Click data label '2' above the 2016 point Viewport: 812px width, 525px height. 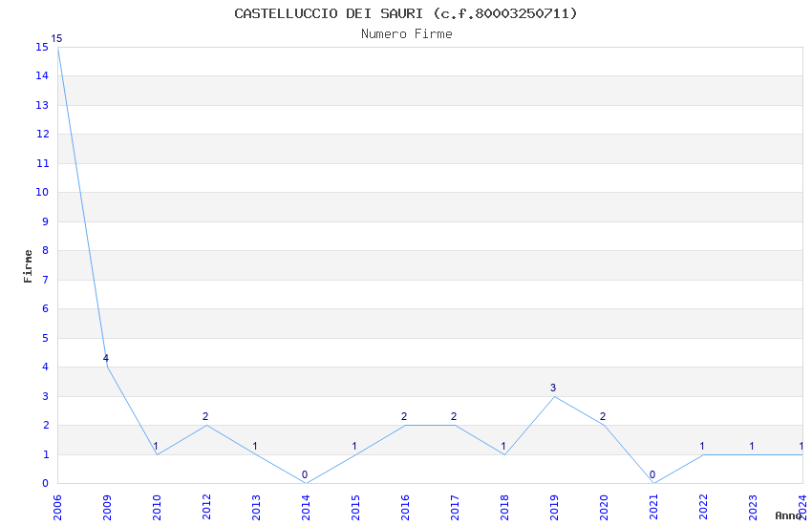(404, 416)
